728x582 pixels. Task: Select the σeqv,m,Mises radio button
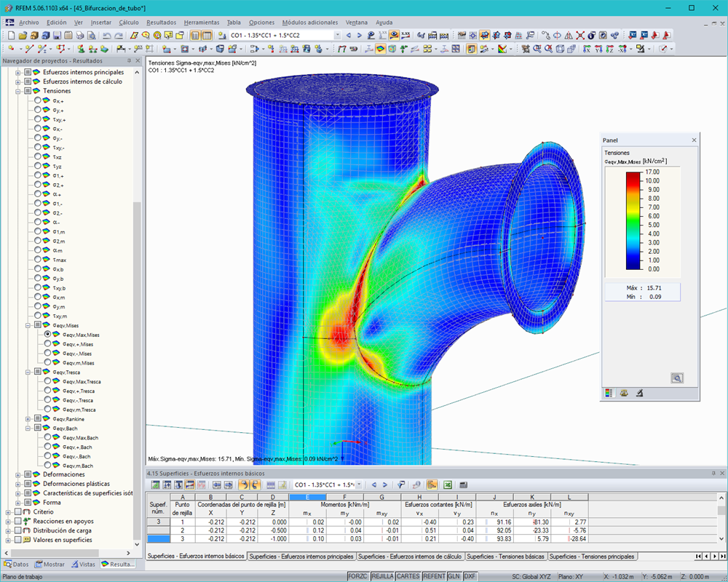(x=47, y=362)
